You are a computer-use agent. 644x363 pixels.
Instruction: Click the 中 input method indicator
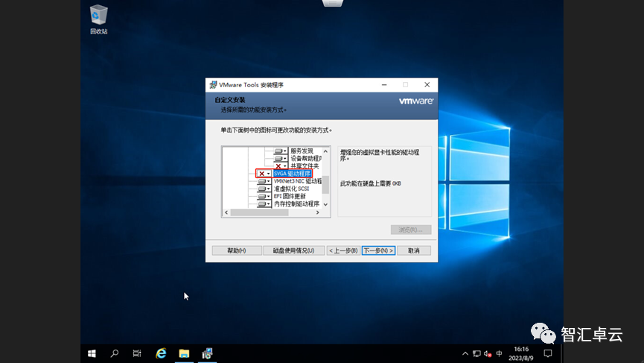[x=499, y=353]
